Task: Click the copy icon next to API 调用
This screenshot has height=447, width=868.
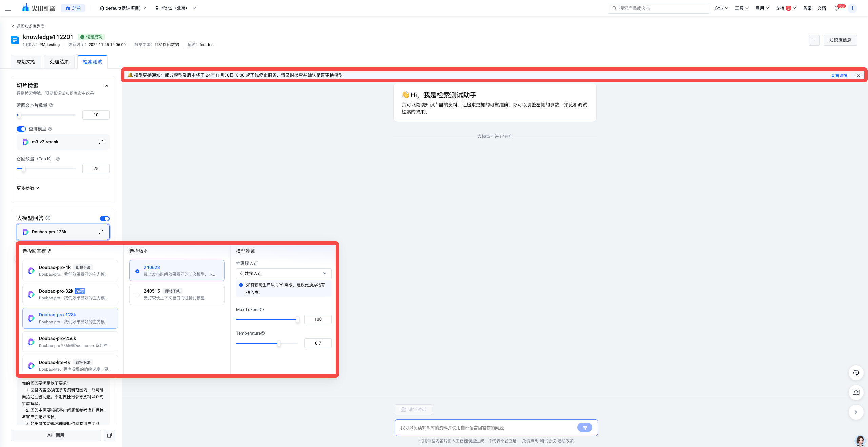Action: (x=110, y=435)
